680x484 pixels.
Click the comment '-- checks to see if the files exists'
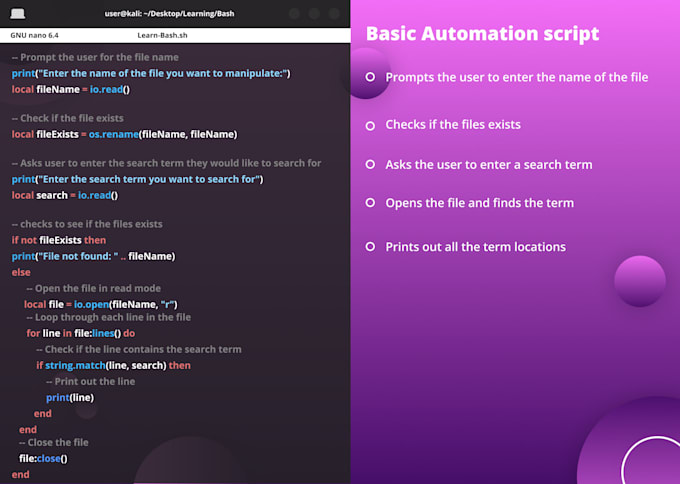87,224
